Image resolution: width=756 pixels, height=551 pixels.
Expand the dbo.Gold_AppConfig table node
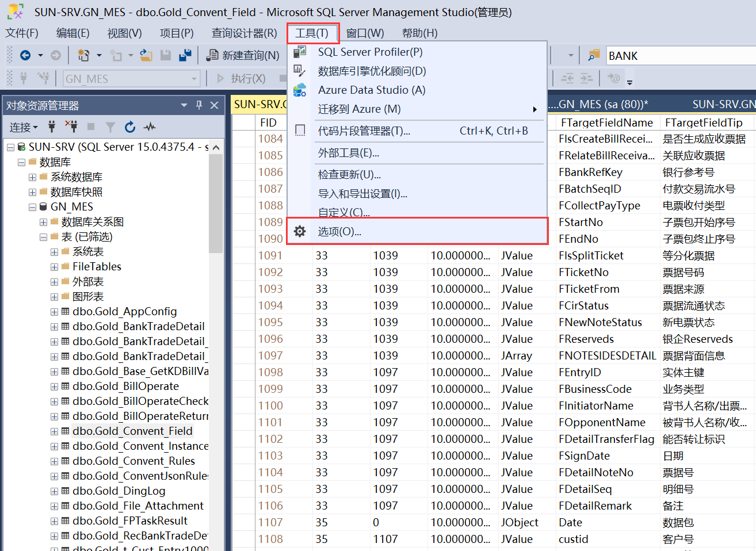pos(54,312)
